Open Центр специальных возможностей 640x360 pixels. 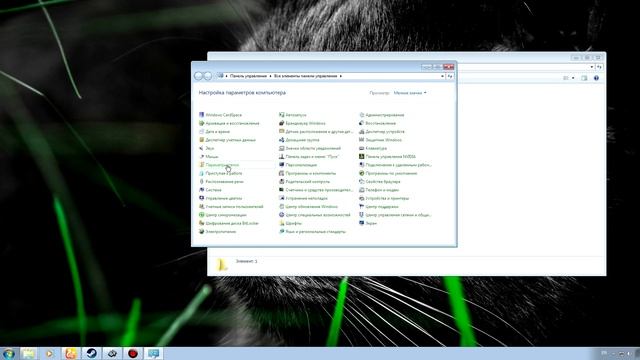click(315, 215)
